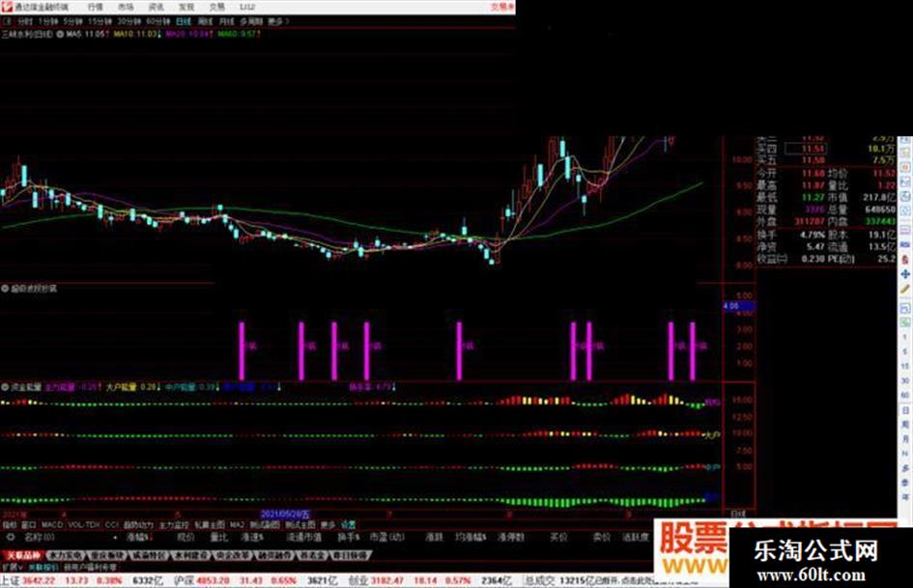
Task: Switch chart to 60分钟 period
Action: pos(157,21)
